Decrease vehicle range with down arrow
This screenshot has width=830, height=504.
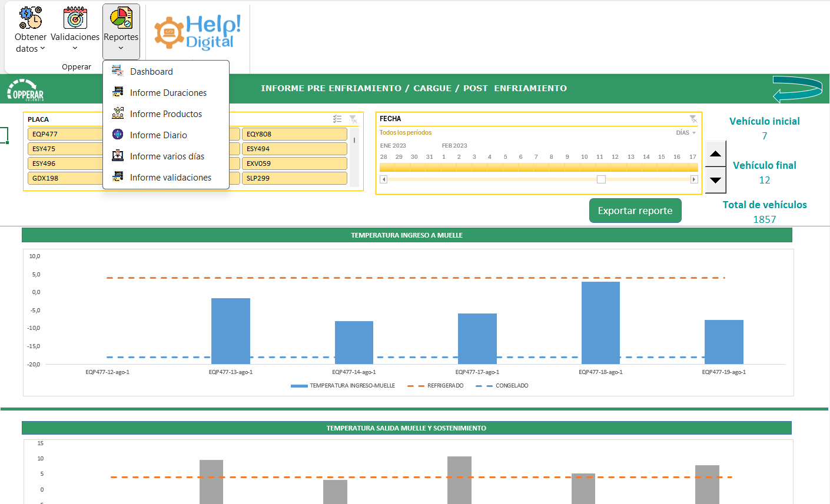(715, 181)
